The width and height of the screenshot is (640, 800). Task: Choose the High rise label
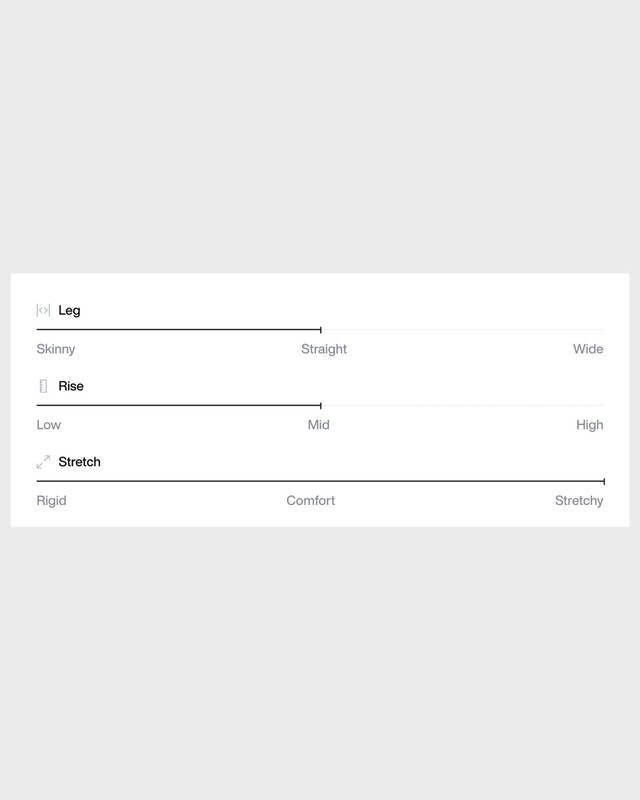(590, 425)
